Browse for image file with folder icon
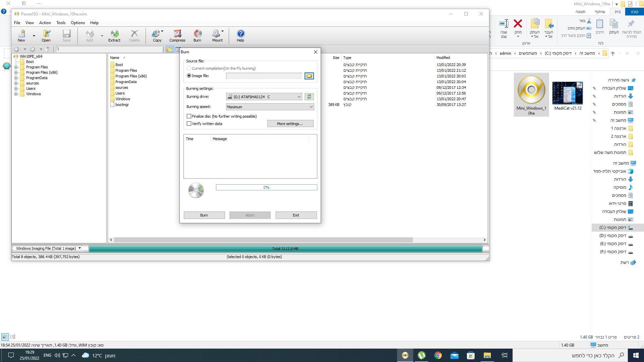 click(309, 76)
